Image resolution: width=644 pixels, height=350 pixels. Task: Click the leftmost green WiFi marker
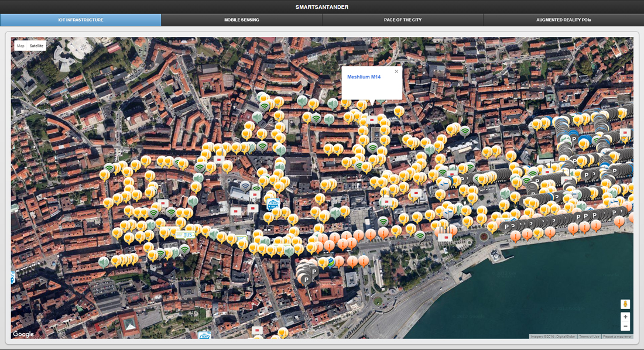click(x=109, y=168)
